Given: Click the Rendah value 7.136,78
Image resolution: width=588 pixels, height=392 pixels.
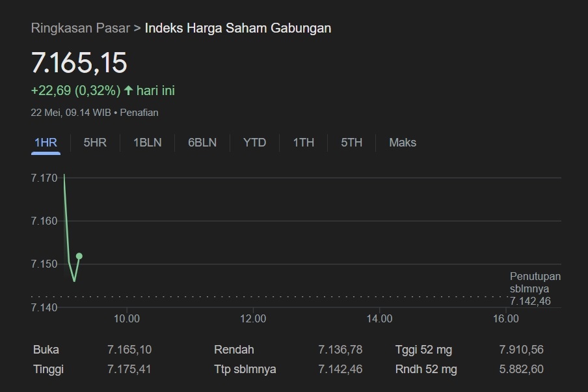Looking at the screenshot, I should [340, 350].
